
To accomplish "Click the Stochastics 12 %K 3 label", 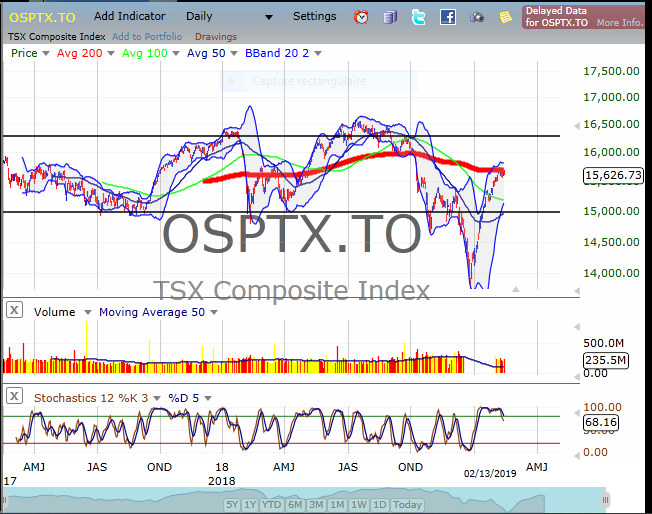I will pyautogui.click(x=91, y=398).
